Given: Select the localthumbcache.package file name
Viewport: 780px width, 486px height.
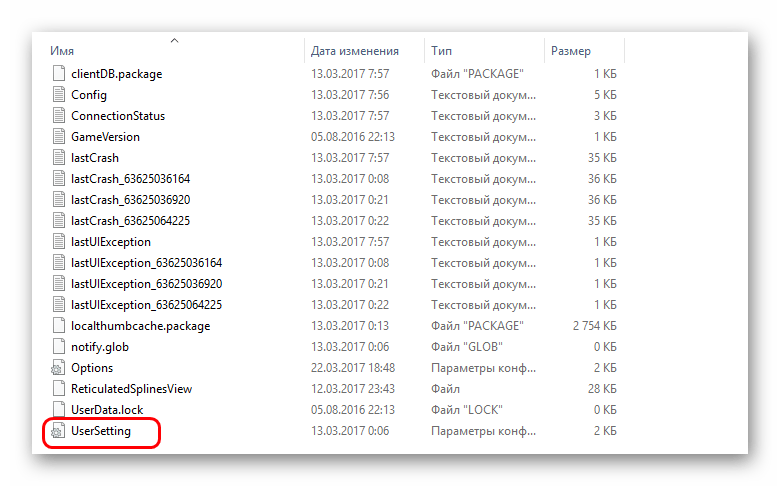Looking at the screenshot, I should click(x=140, y=326).
